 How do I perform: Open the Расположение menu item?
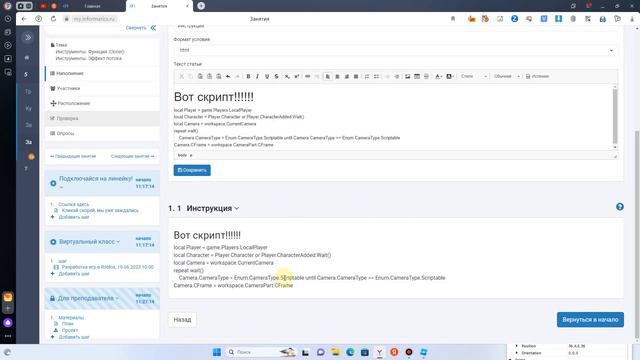coord(102,104)
